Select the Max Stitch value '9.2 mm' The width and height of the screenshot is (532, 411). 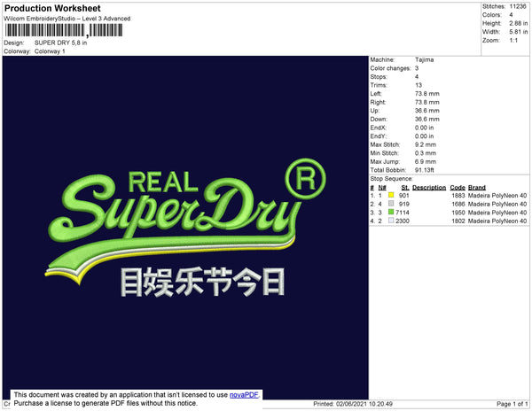(x=426, y=144)
